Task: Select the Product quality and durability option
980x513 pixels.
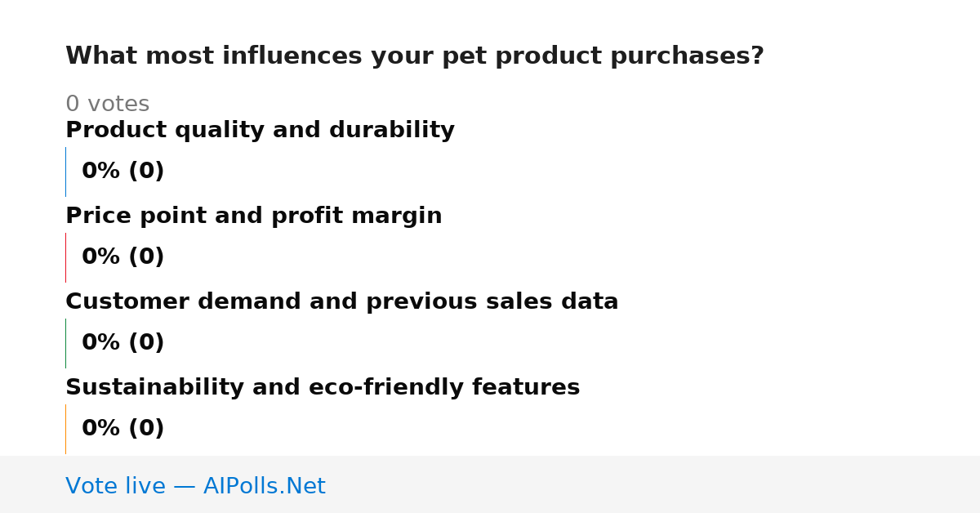Action: 260,131
